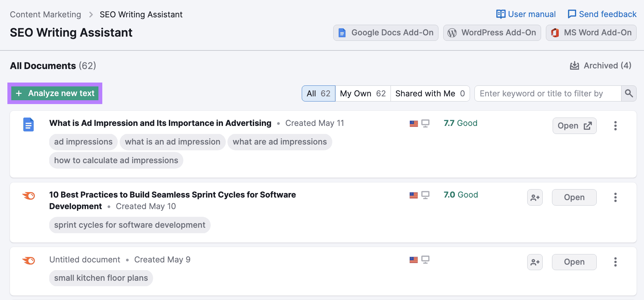Image resolution: width=644 pixels, height=300 pixels.
Task: Open more options menu for Sprint Cycles document
Action: tap(615, 197)
